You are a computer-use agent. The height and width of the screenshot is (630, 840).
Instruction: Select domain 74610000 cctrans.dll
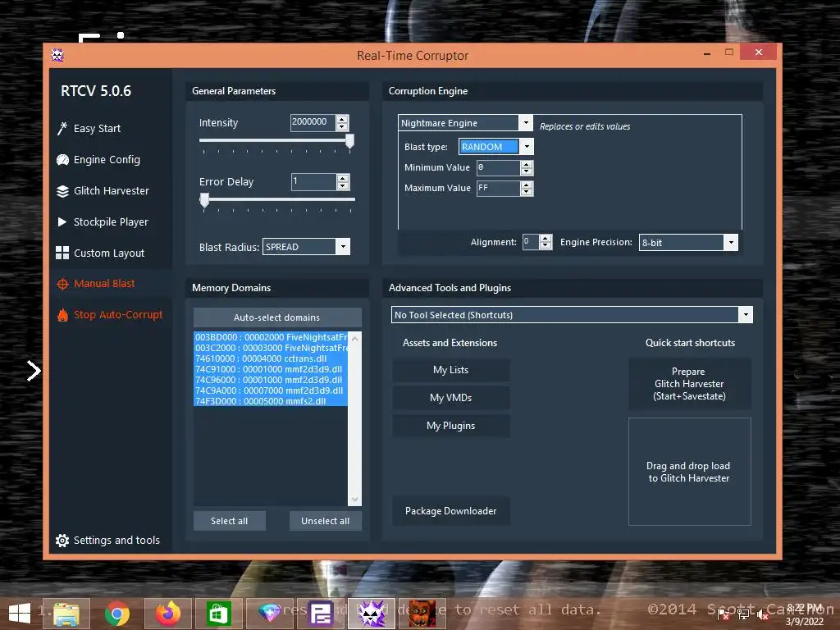pyautogui.click(x=271, y=358)
